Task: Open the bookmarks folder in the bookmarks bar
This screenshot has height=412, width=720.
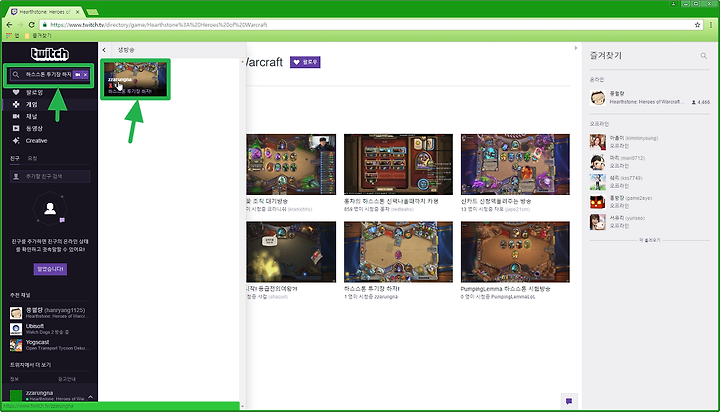Action: pos(39,35)
